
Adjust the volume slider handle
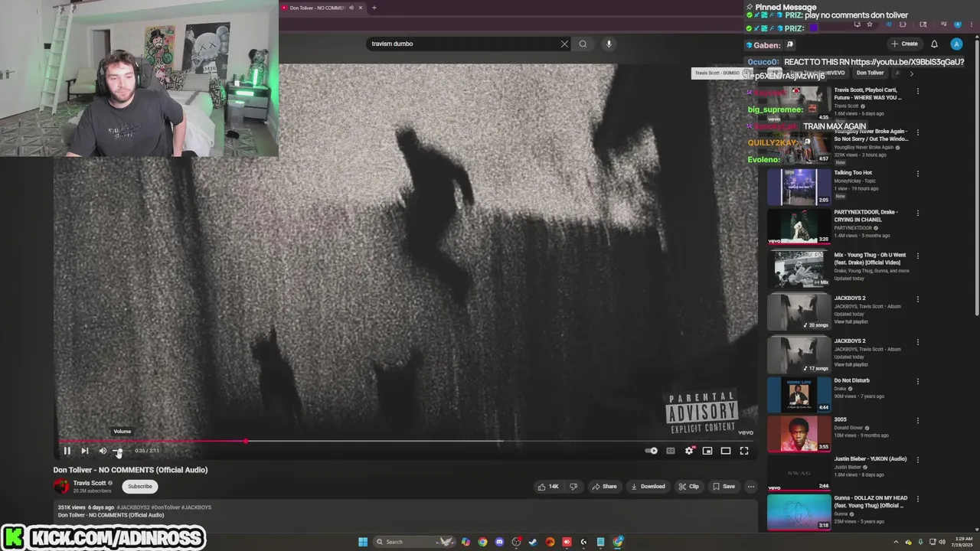pos(119,452)
